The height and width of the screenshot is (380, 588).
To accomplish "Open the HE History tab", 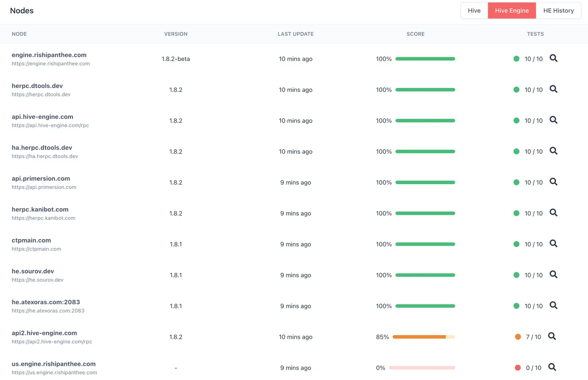I will pyautogui.click(x=559, y=11).
